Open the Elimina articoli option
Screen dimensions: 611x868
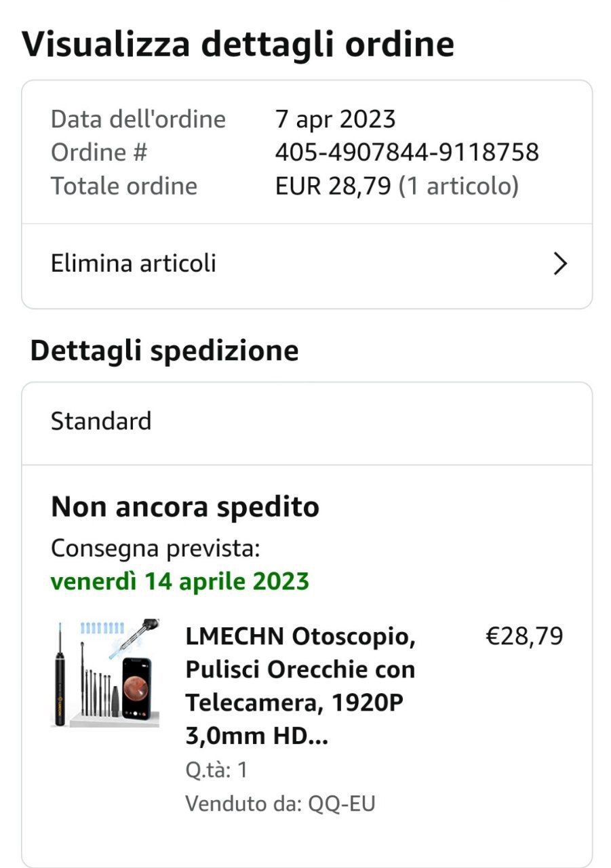(x=134, y=263)
